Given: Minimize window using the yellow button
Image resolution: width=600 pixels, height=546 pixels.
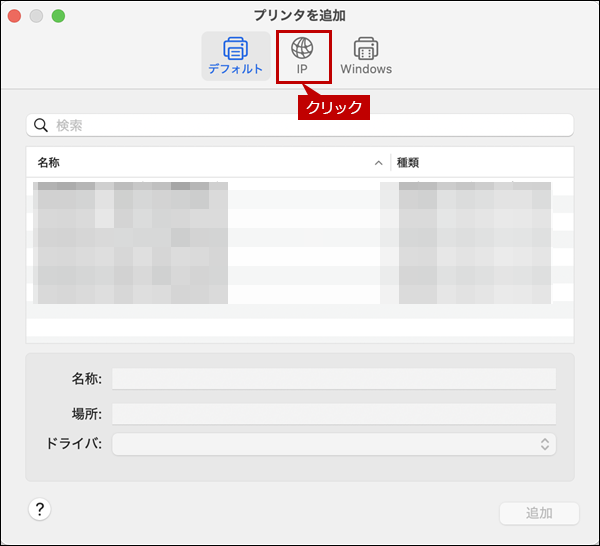Looking at the screenshot, I should coord(36,16).
